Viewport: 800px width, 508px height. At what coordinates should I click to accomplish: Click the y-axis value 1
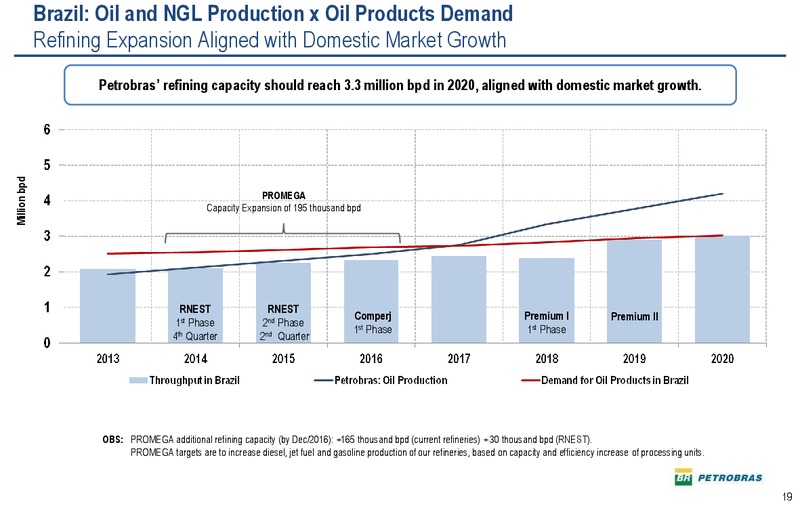pyautogui.click(x=47, y=308)
